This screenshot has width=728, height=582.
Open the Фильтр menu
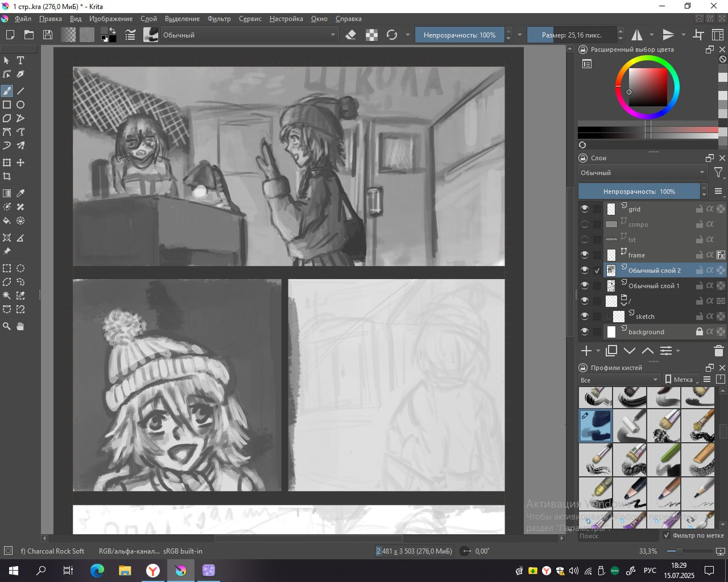click(x=219, y=19)
